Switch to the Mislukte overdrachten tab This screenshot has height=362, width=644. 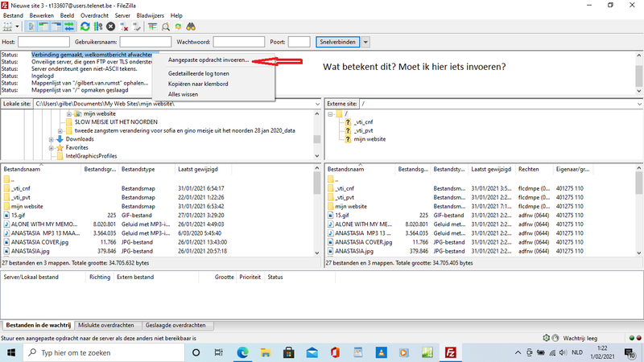pos(106,325)
